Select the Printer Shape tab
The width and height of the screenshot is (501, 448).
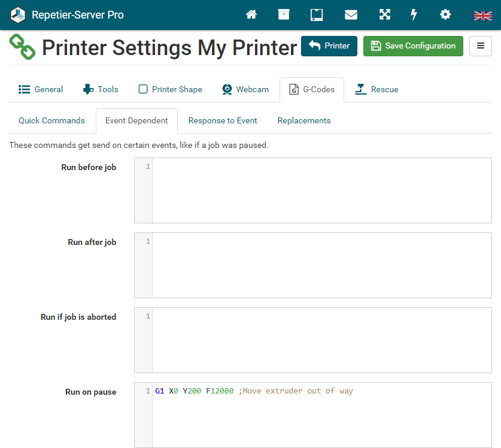[171, 89]
